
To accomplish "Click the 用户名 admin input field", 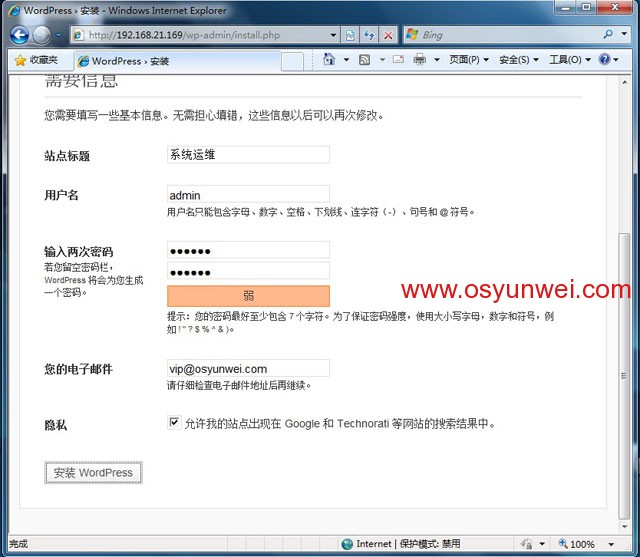I will 248,194.
